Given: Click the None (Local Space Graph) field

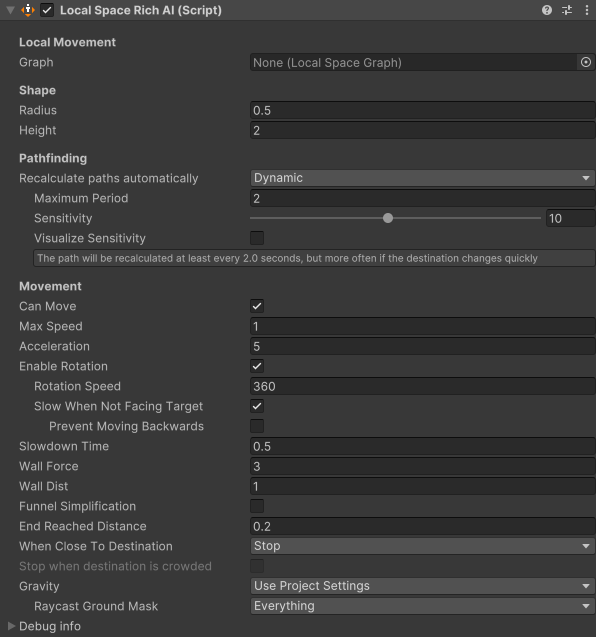Looking at the screenshot, I should (x=414, y=62).
